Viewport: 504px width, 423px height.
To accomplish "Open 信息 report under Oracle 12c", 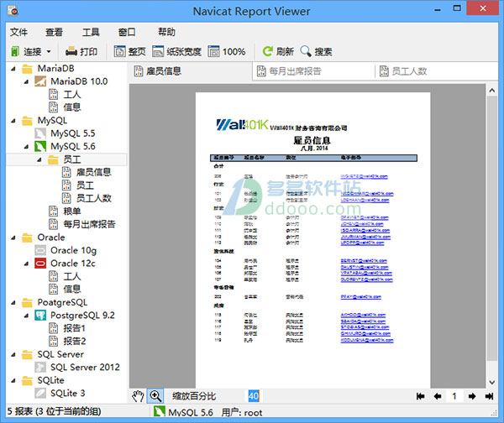I will click(65, 289).
